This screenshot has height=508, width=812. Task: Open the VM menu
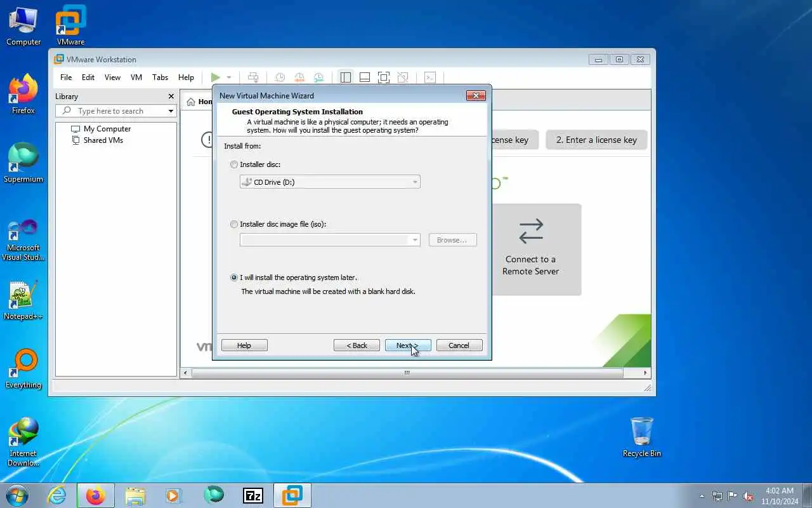point(136,77)
